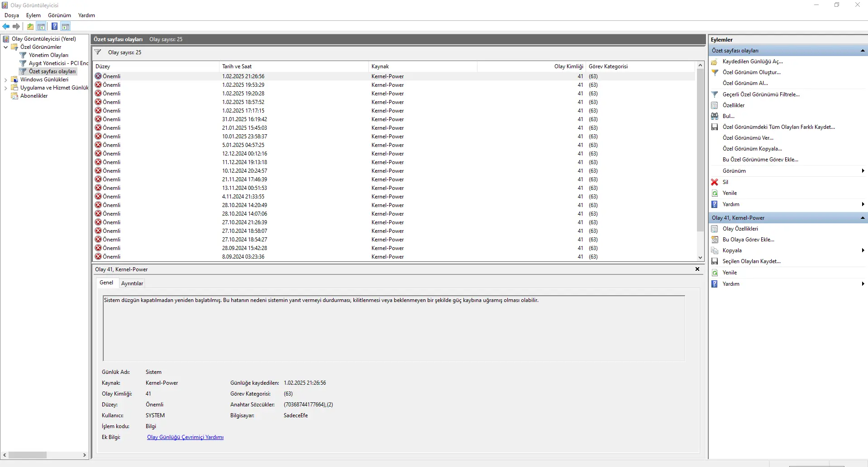
Task: Switch to the Ayrıntılar tab
Action: [132, 283]
